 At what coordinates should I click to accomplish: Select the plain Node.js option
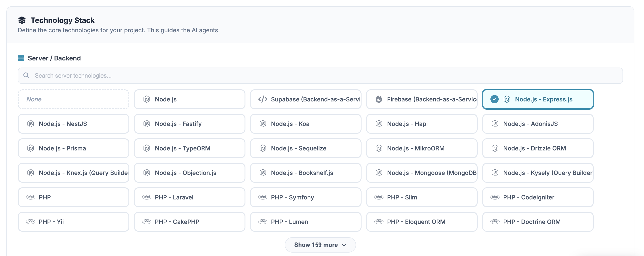click(189, 99)
